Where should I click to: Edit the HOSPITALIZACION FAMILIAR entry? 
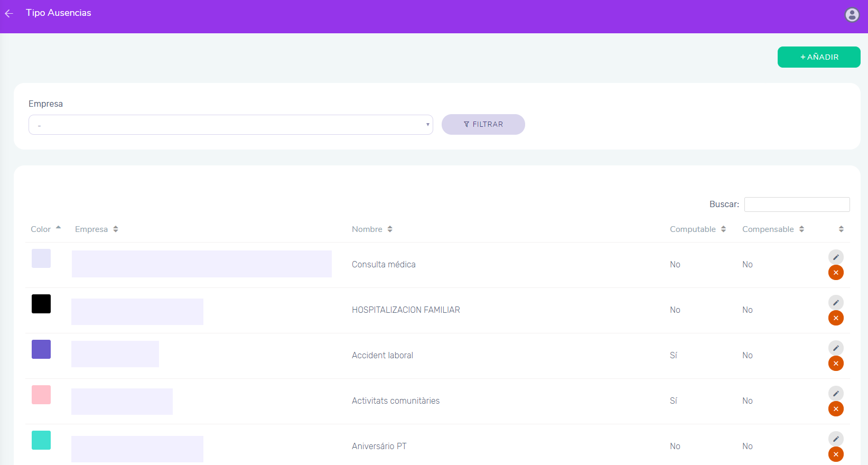[836, 303]
